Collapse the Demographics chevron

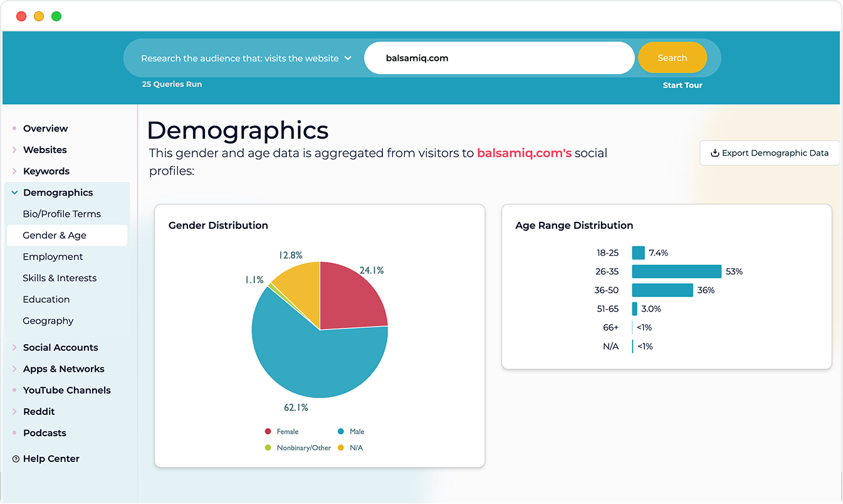[x=14, y=192]
